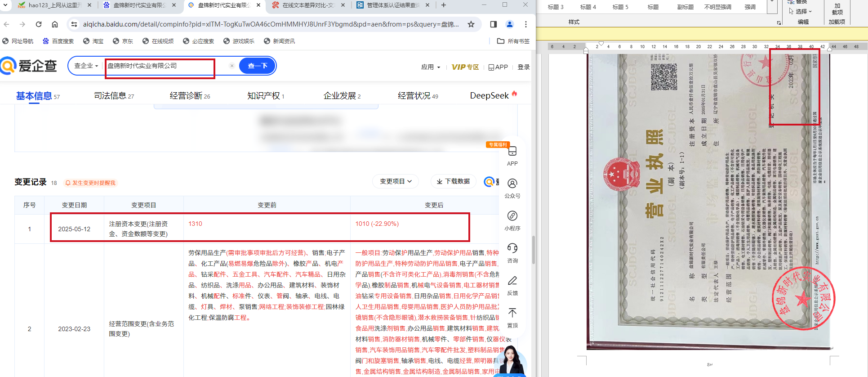This screenshot has width=868, height=377.
Task: Select the 经营状况 tab
Action: pyautogui.click(x=418, y=96)
